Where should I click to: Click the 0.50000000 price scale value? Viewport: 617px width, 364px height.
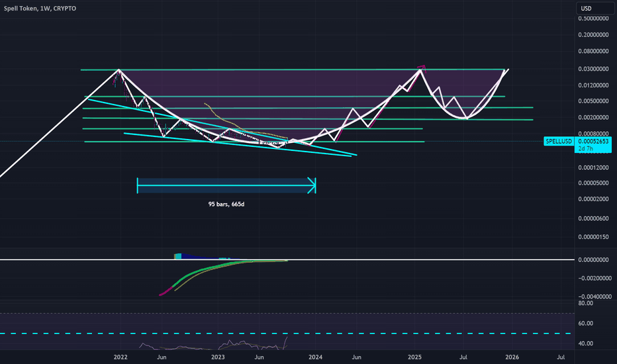593,19
